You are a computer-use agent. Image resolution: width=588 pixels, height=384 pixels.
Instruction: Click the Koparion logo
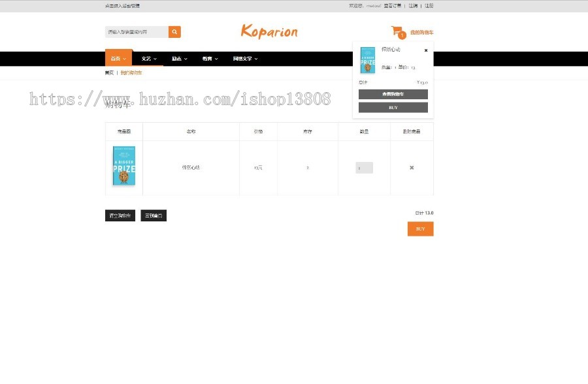point(269,31)
